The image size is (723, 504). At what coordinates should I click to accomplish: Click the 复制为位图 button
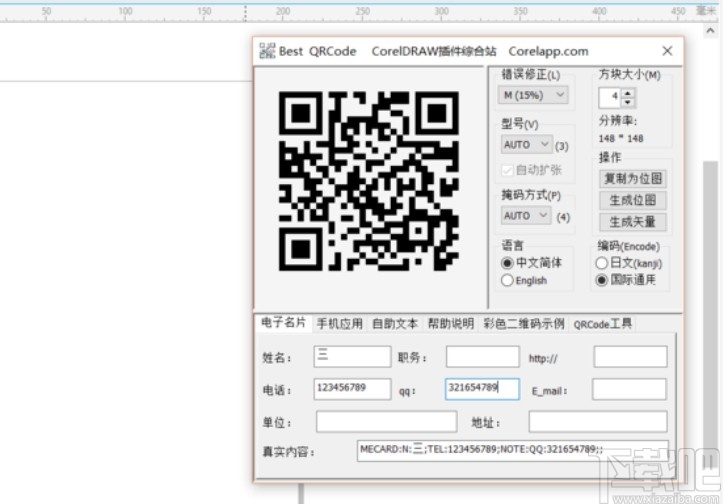coord(633,179)
